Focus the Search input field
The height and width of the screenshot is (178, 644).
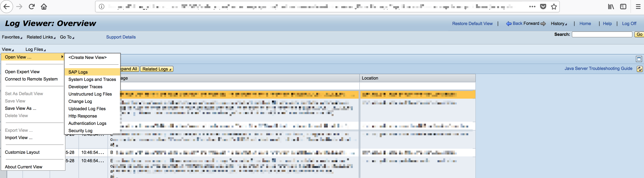click(602, 34)
